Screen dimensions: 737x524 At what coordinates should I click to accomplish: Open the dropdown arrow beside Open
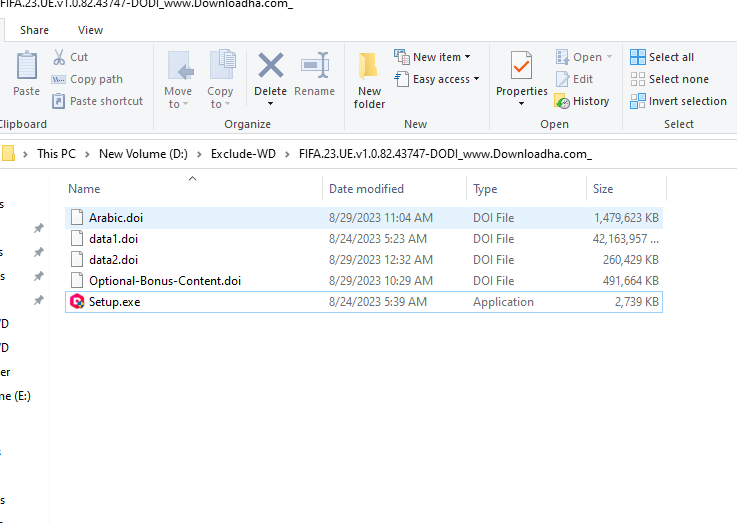609,57
